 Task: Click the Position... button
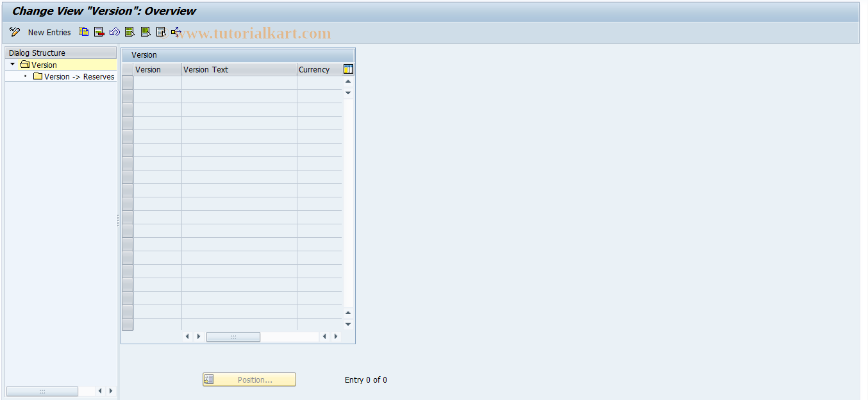pos(249,379)
